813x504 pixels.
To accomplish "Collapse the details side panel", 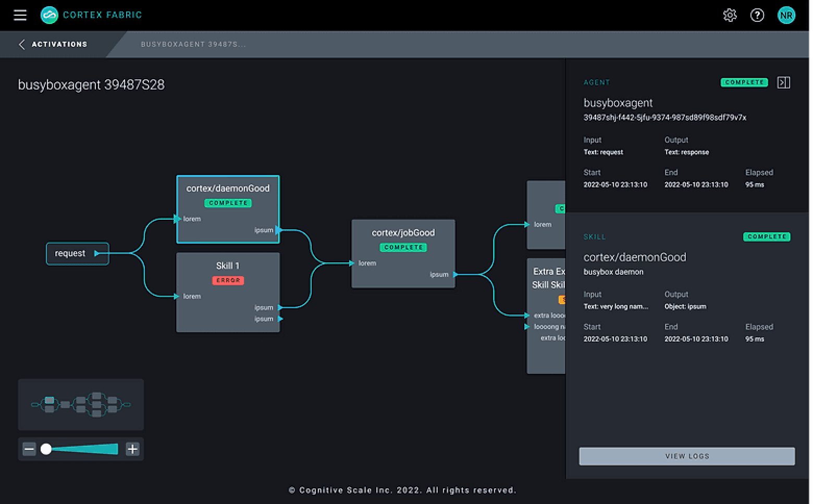I will [x=783, y=82].
